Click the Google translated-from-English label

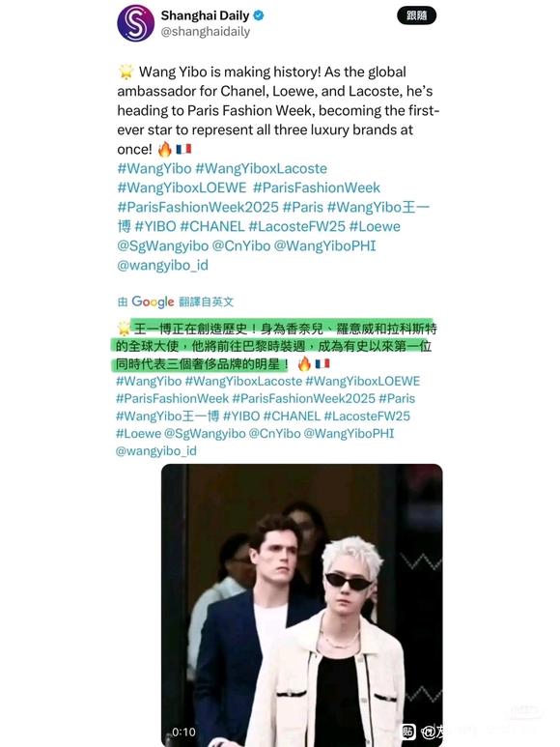[x=176, y=302]
